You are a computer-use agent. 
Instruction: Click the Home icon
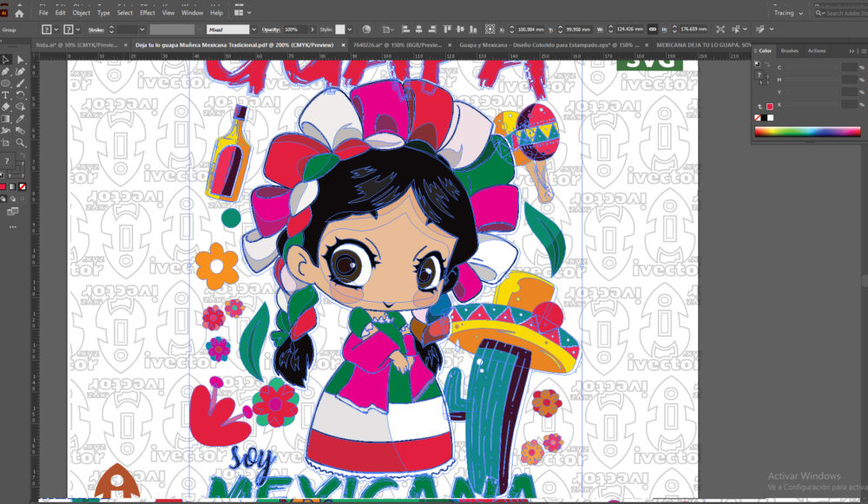tap(19, 13)
